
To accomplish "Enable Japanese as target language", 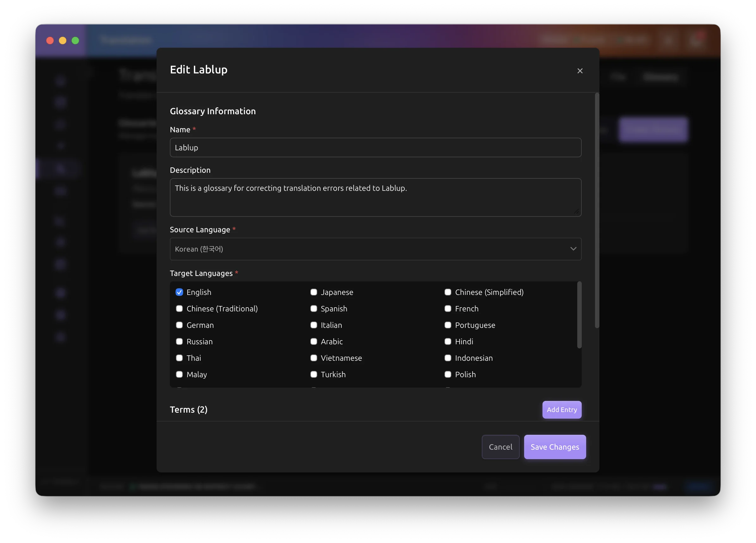I will tap(314, 292).
